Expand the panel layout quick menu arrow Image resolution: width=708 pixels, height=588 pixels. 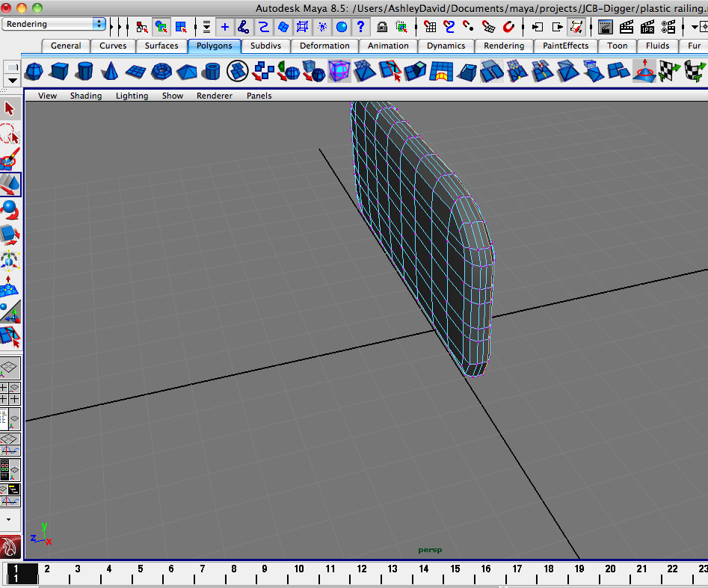tap(8, 519)
